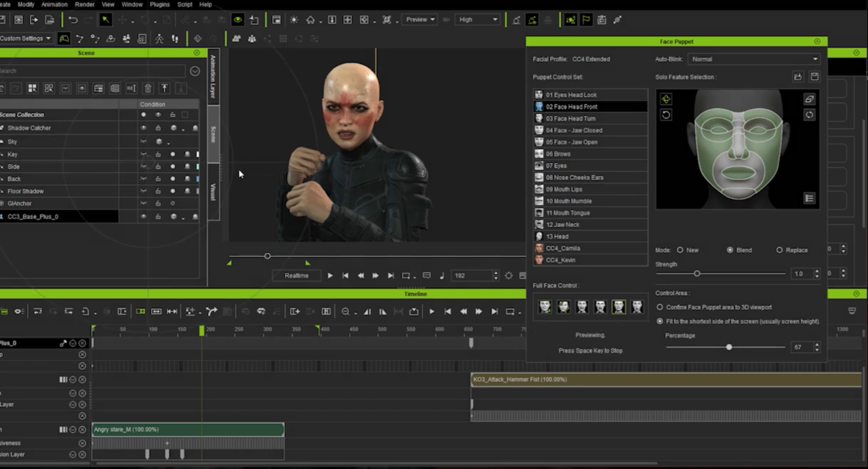The width and height of the screenshot is (868, 469).
Task: Select 01 Eyes Head Look puppet set
Action: pyautogui.click(x=590, y=95)
